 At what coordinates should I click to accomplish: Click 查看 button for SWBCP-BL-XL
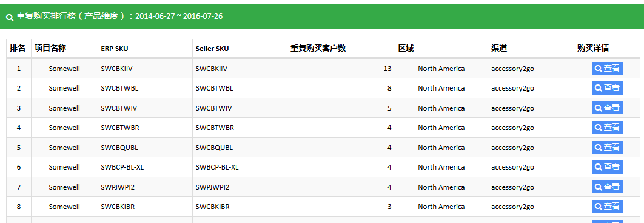607,167
